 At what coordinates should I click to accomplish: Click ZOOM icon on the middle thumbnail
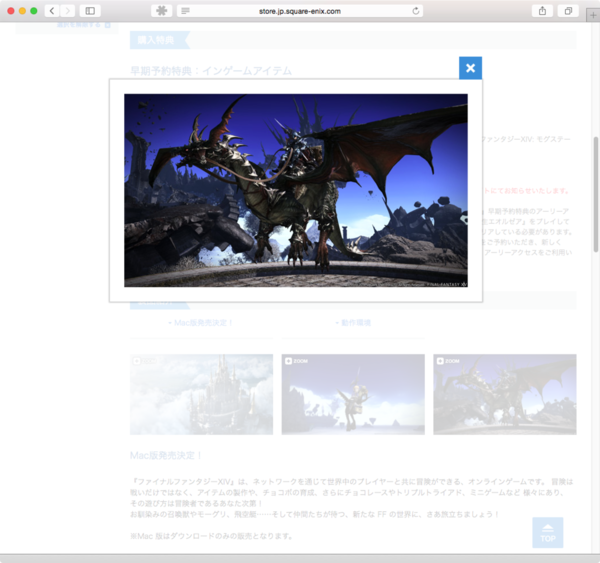tap(297, 361)
